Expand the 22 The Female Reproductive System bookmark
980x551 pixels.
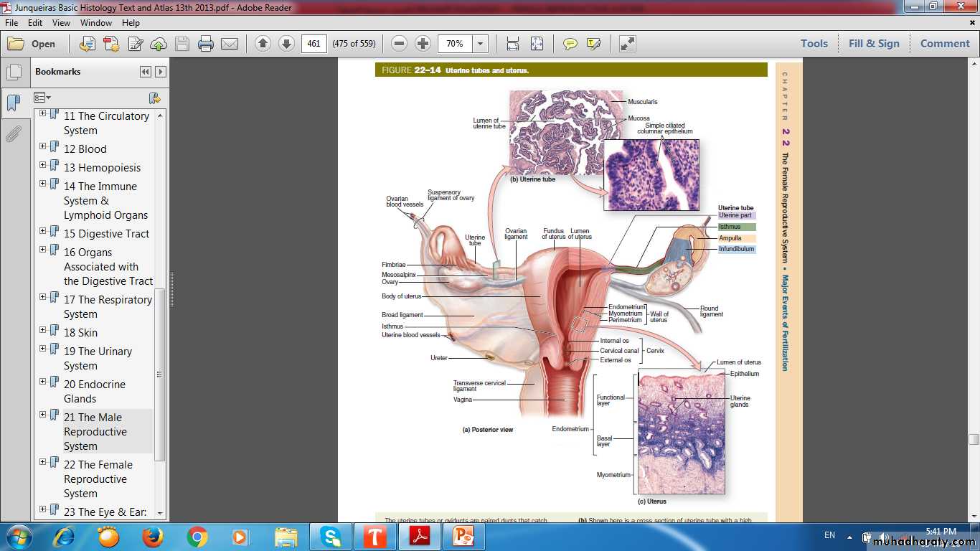pos(43,462)
